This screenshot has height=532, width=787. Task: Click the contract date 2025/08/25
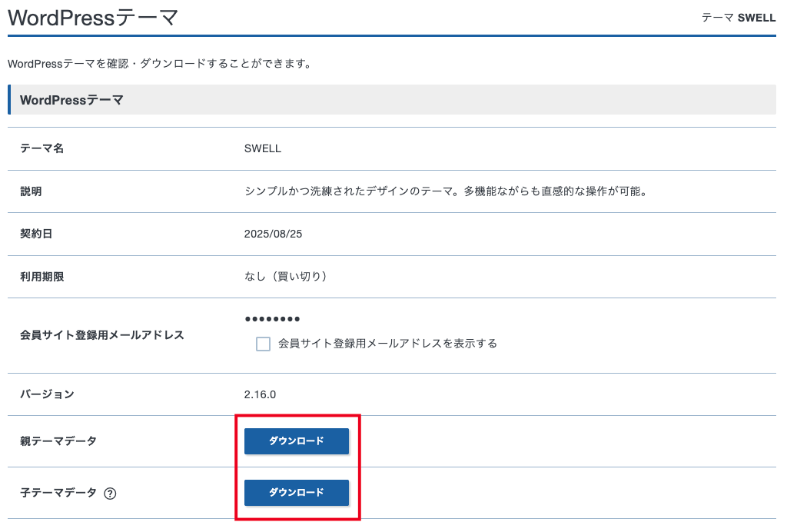pyautogui.click(x=273, y=234)
